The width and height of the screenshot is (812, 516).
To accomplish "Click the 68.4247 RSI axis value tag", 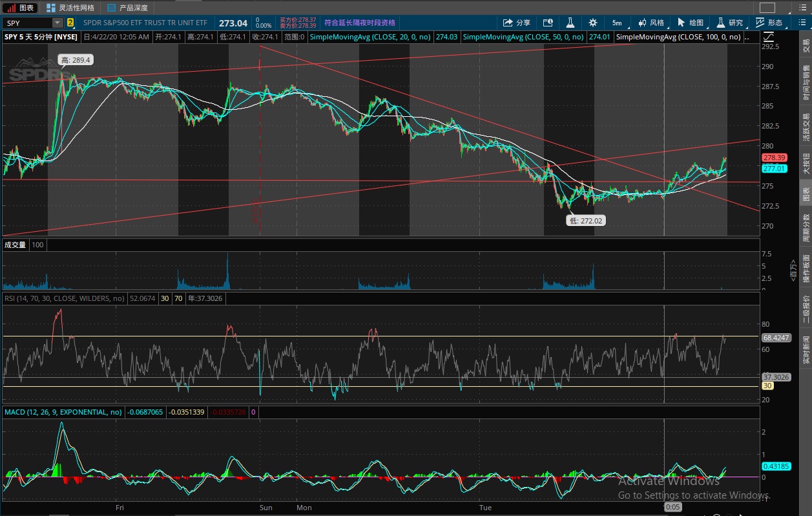I will tap(776, 337).
